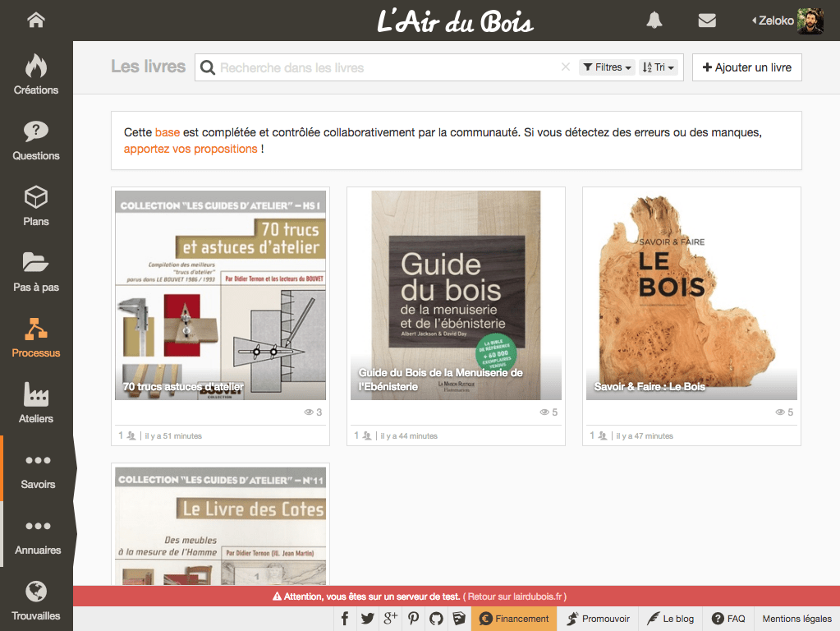The width and height of the screenshot is (840, 631).
Task: Open 'Le Livre des Cotes' book cover
Action: (220, 527)
